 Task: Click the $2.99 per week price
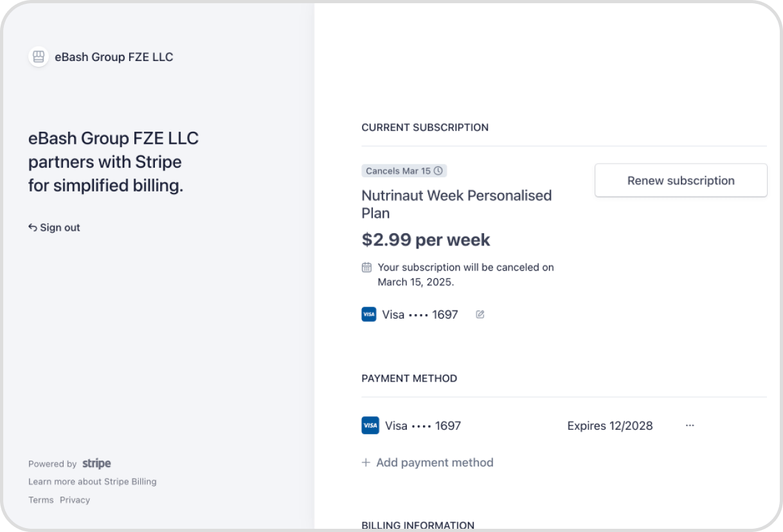[426, 240]
